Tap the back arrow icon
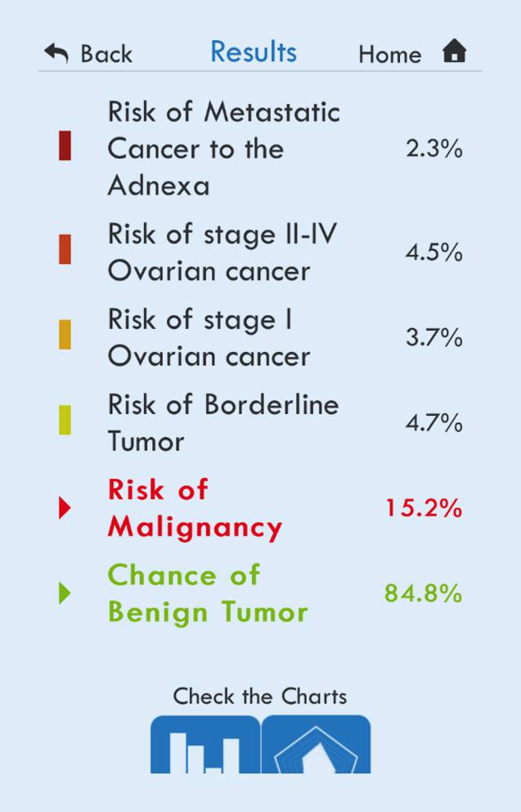The height and width of the screenshot is (812, 521). 56,54
